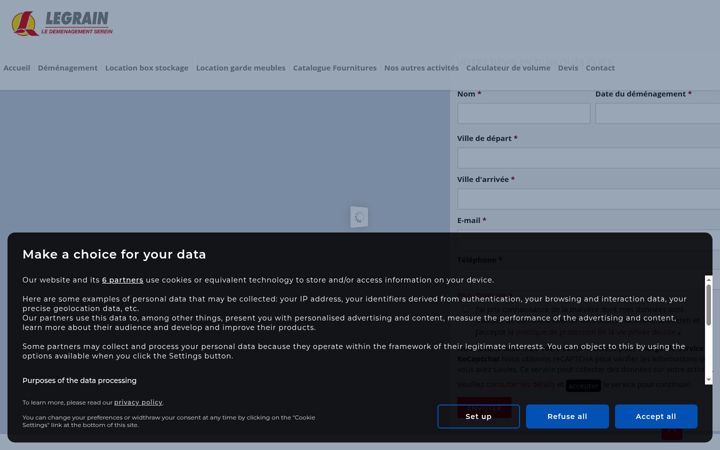Click the Set up button
This screenshot has width=720, height=450.
click(478, 416)
